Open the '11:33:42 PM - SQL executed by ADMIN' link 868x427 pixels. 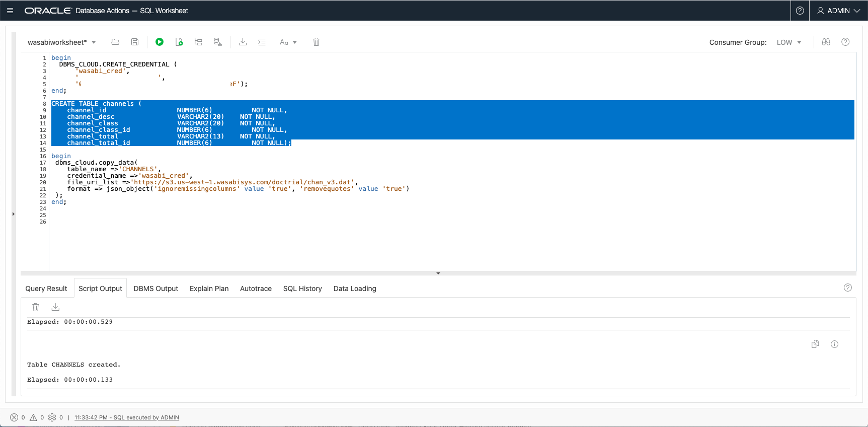tap(127, 417)
